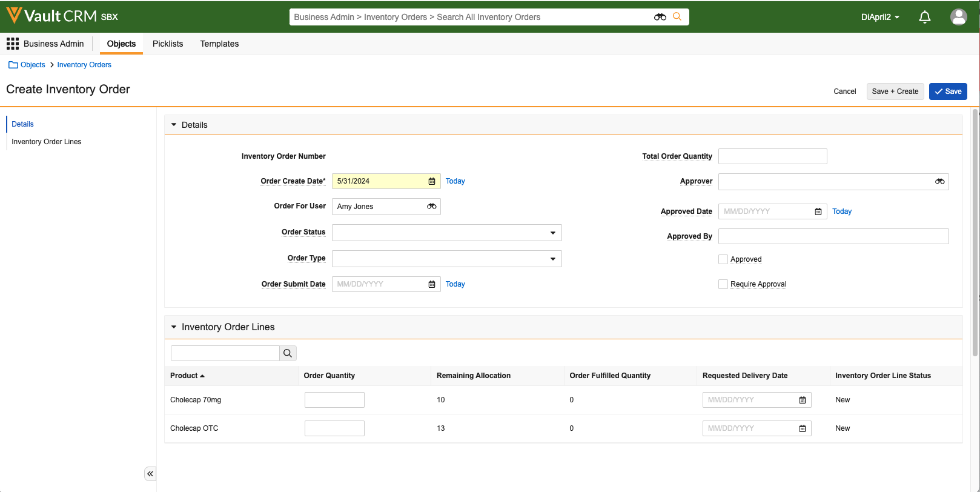Open the user profile avatar icon
The width and height of the screenshot is (980, 492).
[x=958, y=17]
